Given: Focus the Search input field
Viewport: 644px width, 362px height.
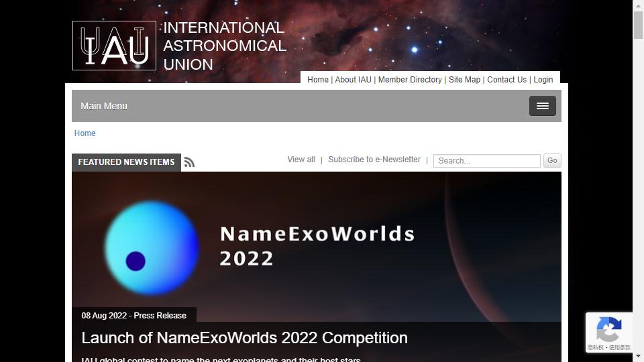Looking at the screenshot, I should pos(487,161).
